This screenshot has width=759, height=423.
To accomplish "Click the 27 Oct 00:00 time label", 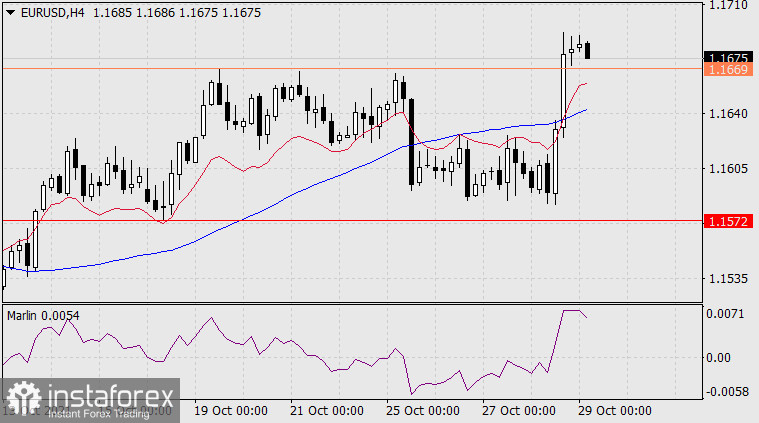I will tap(520, 410).
